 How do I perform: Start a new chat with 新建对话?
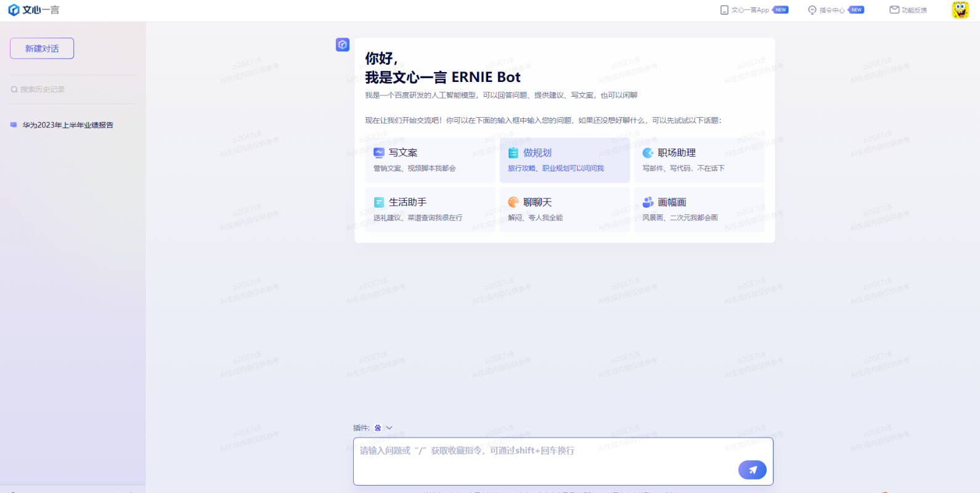point(42,49)
